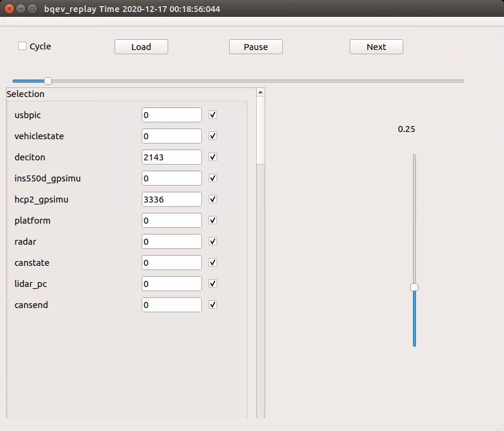Click the hcp2_gpsimu field showing 3336
The image size is (504, 431).
click(x=172, y=200)
